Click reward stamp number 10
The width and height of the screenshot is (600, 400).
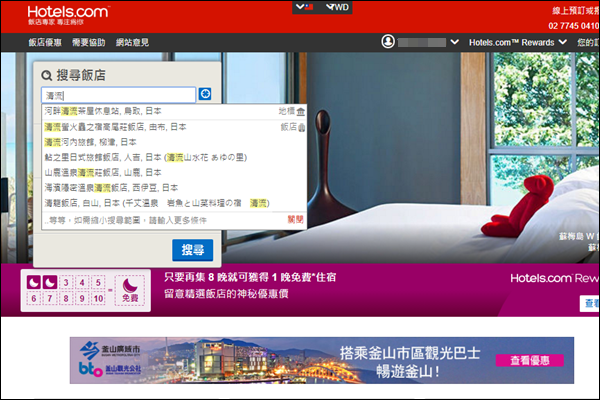point(98,299)
